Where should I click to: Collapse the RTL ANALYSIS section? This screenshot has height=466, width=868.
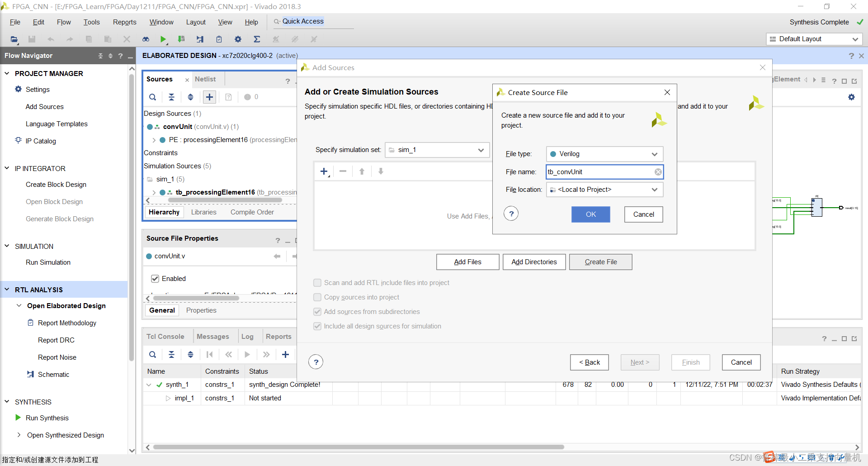coord(7,290)
